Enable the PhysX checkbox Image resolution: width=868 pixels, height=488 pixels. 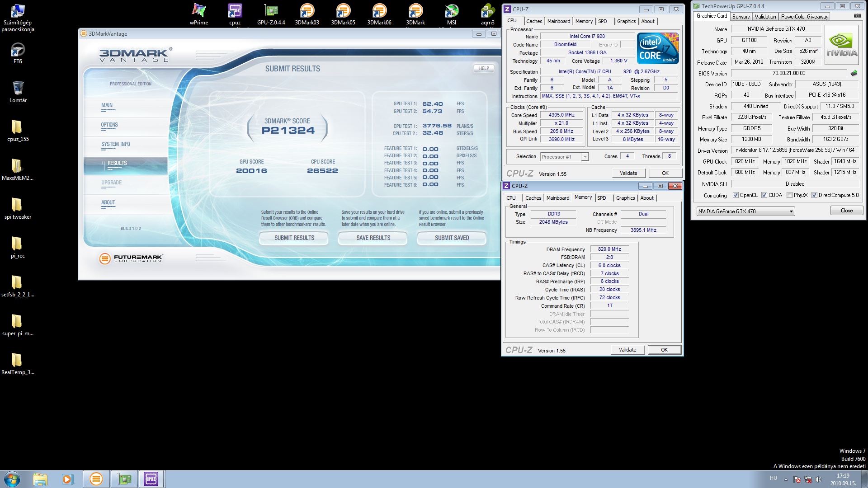(x=789, y=195)
